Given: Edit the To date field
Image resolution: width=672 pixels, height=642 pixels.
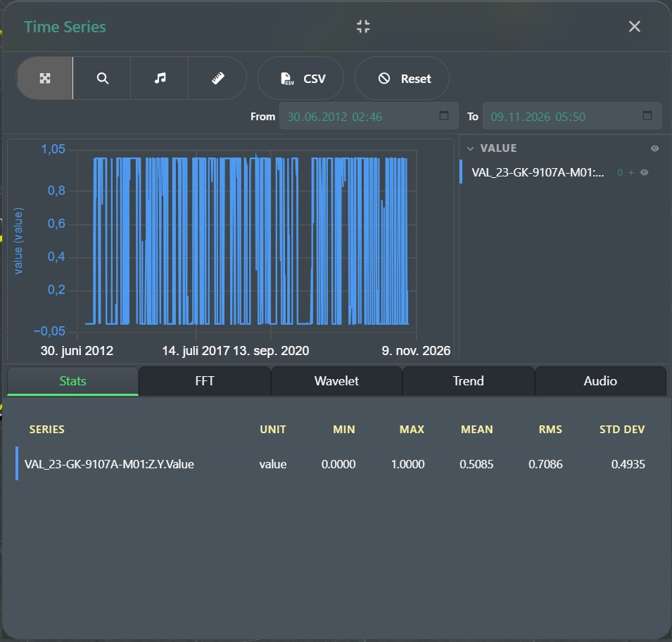Looking at the screenshot, I should click(x=572, y=116).
